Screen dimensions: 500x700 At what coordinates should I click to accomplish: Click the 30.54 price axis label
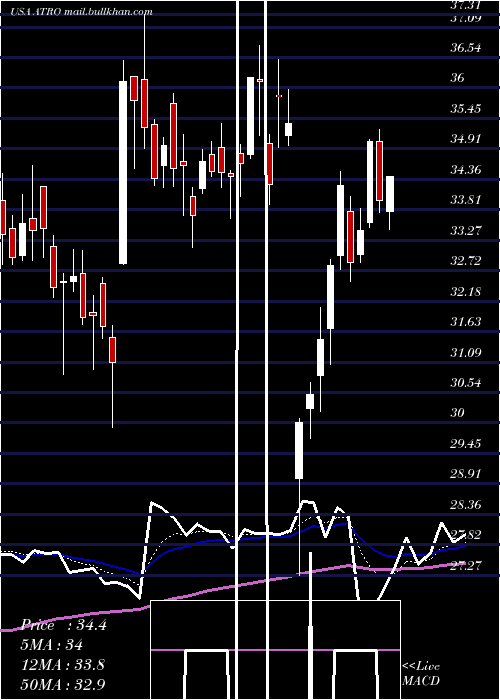pos(466,383)
